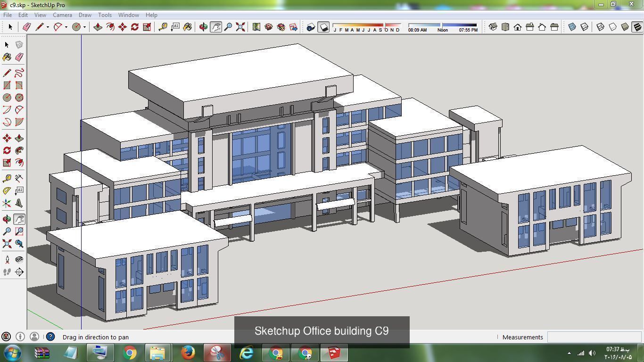Open Firefox from the taskbar

pos(188,353)
